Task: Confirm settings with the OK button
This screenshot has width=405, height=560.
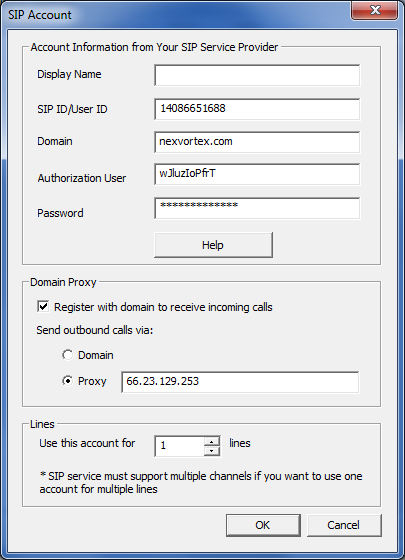Action: (263, 525)
